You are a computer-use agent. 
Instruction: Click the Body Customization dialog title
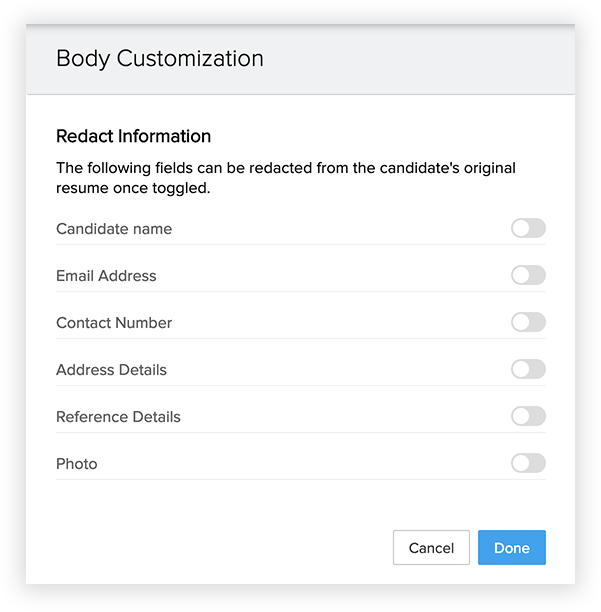pos(160,59)
